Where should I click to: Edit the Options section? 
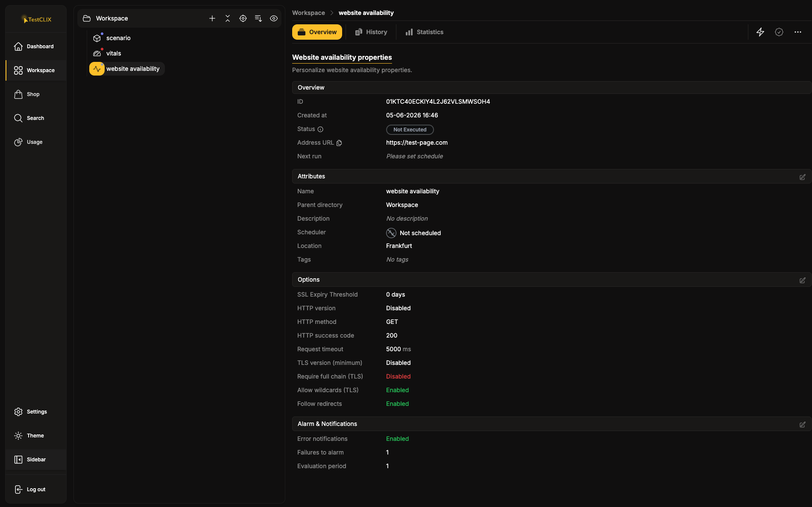(803, 280)
